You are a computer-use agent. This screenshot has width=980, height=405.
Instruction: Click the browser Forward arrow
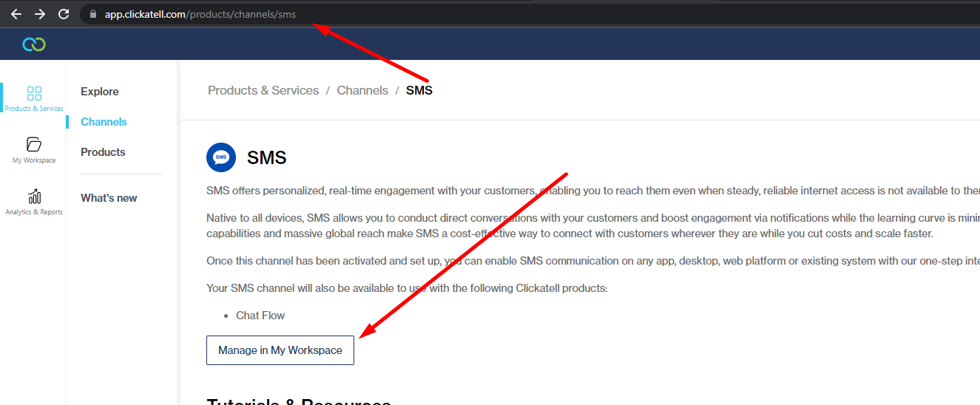click(40, 14)
